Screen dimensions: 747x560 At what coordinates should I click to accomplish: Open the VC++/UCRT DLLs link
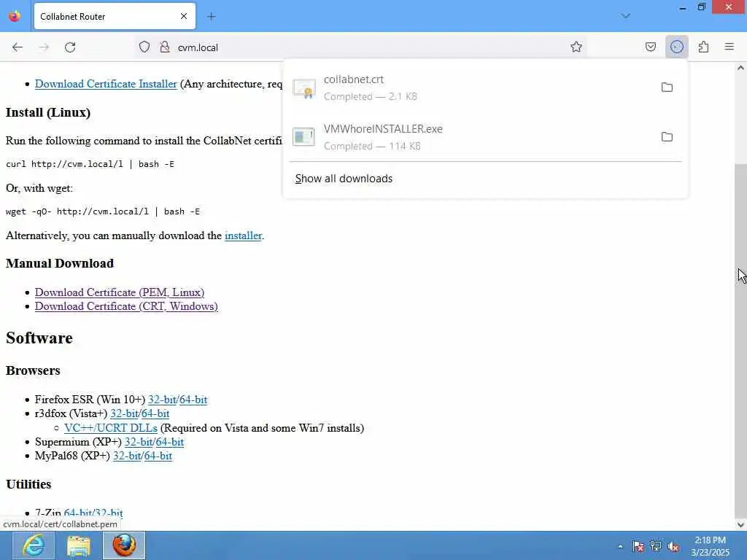pyautogui.click(x=111, y=427)
